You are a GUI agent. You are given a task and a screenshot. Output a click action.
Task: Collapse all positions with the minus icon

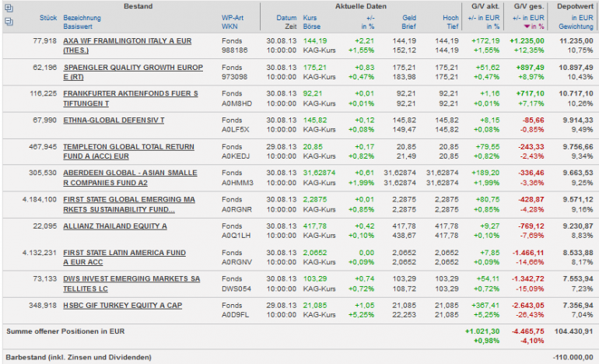pos(8,21)
